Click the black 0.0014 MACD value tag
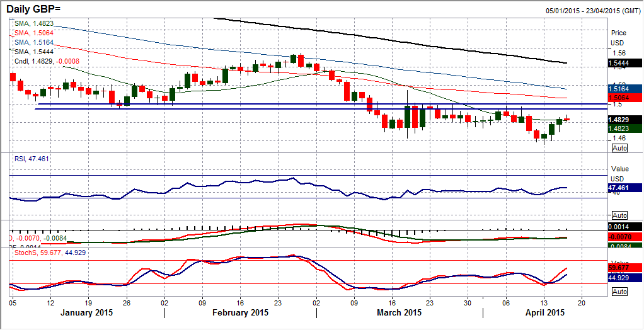Viewport: 644px width, 330px height. (624, 227)
